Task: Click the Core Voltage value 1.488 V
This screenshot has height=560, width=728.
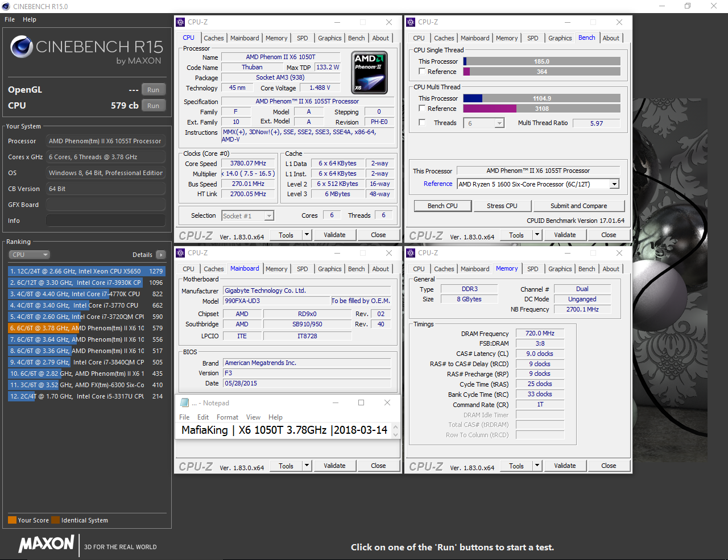Action: coord(320,88)
